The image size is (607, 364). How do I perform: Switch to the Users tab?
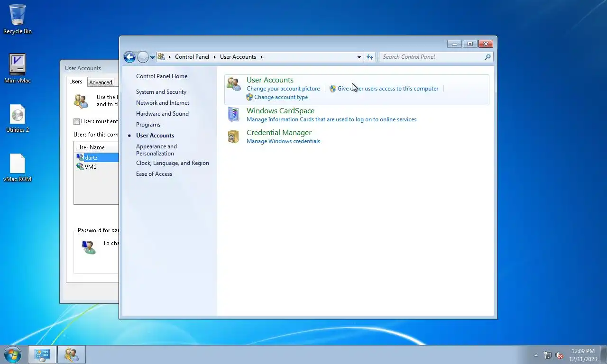pos(76,82)
